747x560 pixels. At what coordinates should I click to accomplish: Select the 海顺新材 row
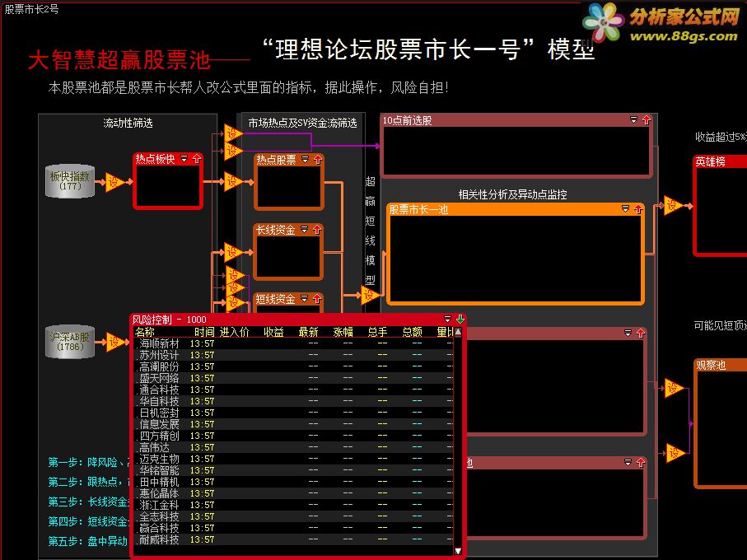pos(294,343)
